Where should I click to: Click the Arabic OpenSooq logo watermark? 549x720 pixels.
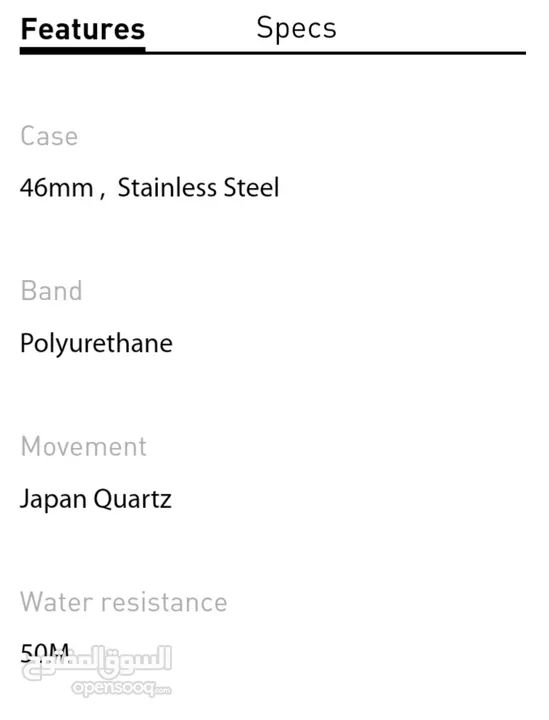pos(97,662)
